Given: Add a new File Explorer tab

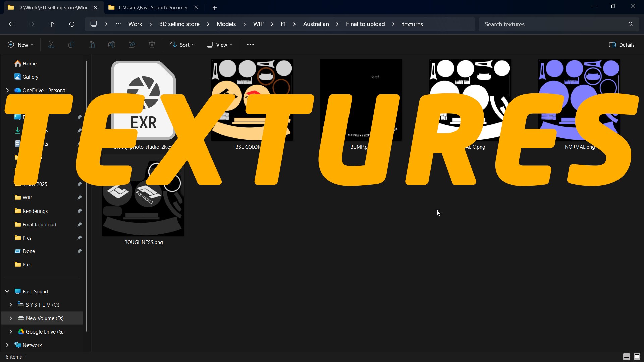Looking at the screenshot, I should click(215, 7).
